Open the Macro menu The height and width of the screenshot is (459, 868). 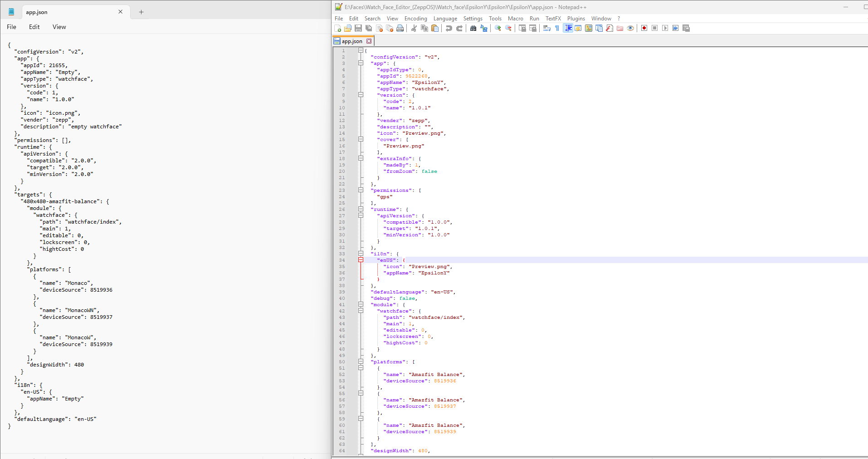516,19
